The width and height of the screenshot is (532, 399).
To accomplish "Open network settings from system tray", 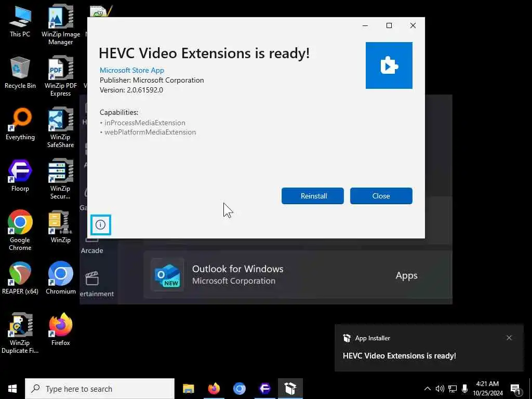I will pyautogui.click(x=453, y=389).
